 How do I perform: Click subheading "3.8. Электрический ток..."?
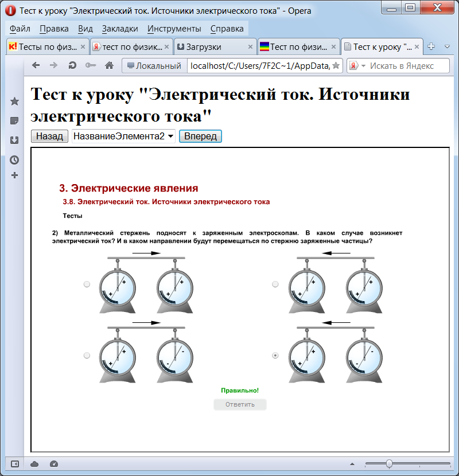click(166, 202)
